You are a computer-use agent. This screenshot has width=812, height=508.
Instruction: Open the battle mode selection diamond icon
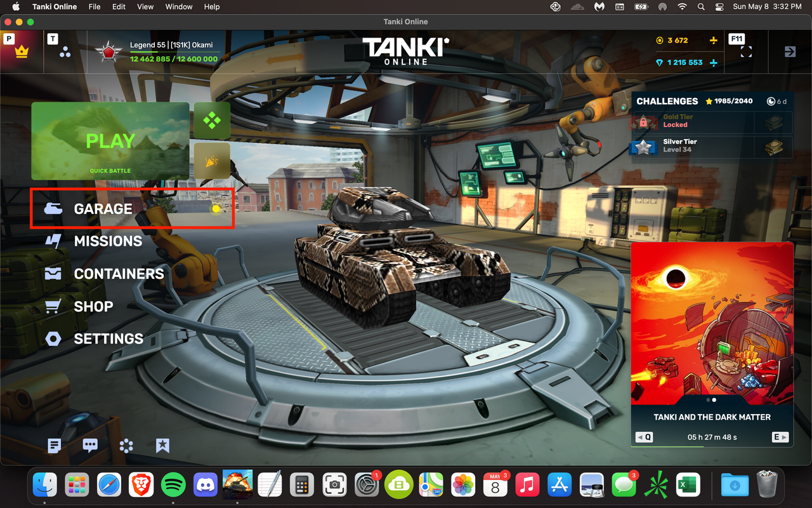212,121
